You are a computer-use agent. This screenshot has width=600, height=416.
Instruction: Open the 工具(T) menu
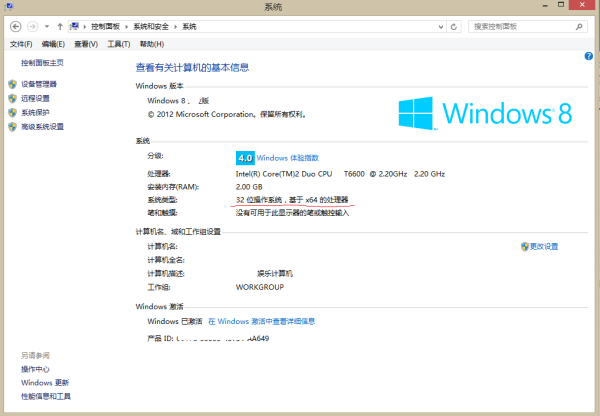coord(119,44)
